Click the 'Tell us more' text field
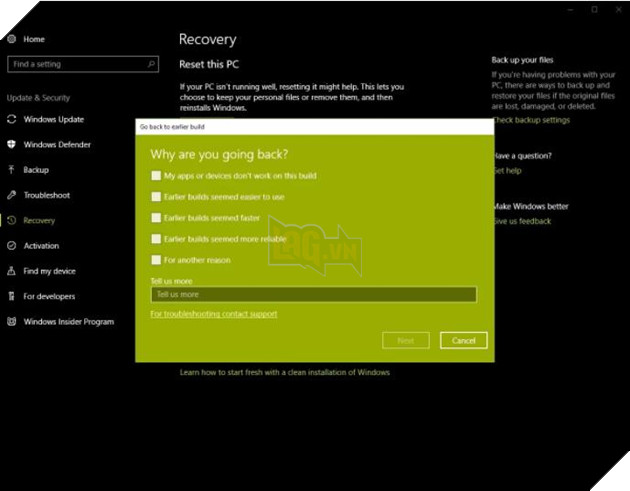This screenshot has height=491, width=630. (x=314, y=295)
